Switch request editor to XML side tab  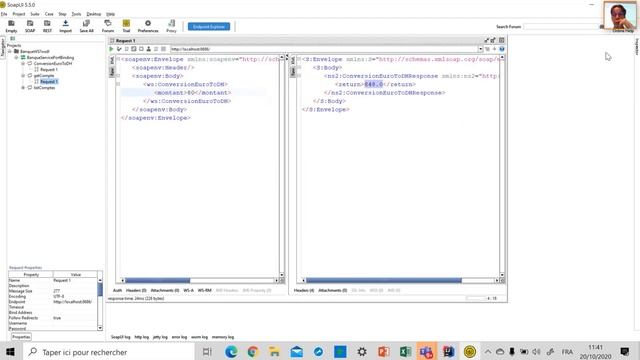[x=111, y=60]
